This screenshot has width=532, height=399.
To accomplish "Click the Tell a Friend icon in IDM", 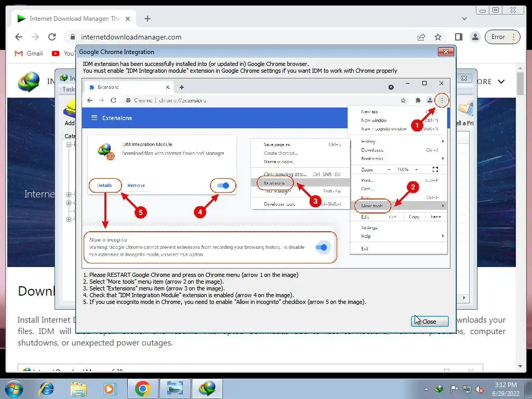I will 465,113.
